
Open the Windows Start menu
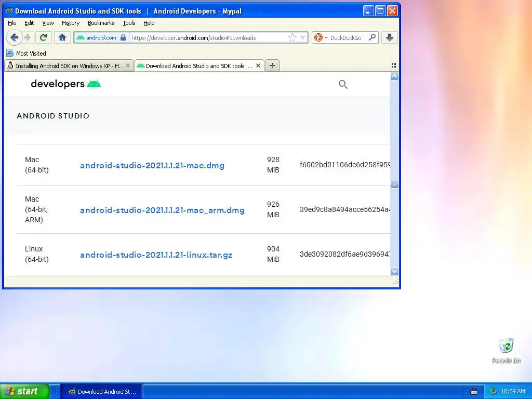[x=25, y=391]
